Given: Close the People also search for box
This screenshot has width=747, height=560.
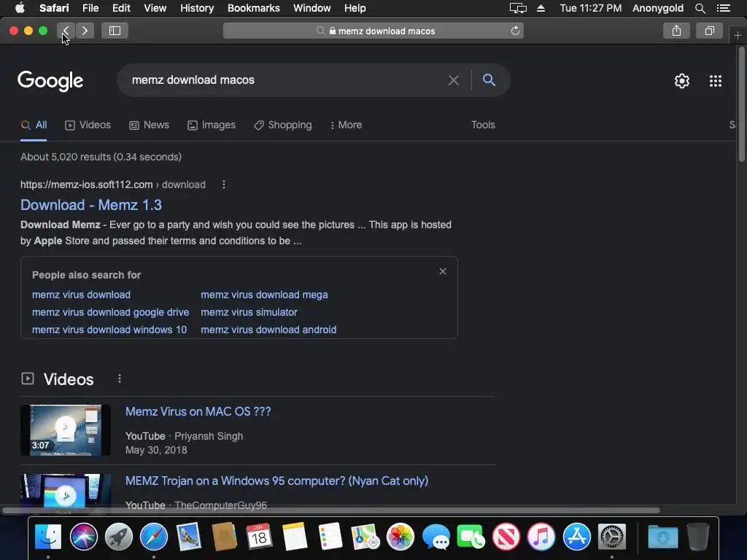Looking at the screenshot, I should (443, 271).
